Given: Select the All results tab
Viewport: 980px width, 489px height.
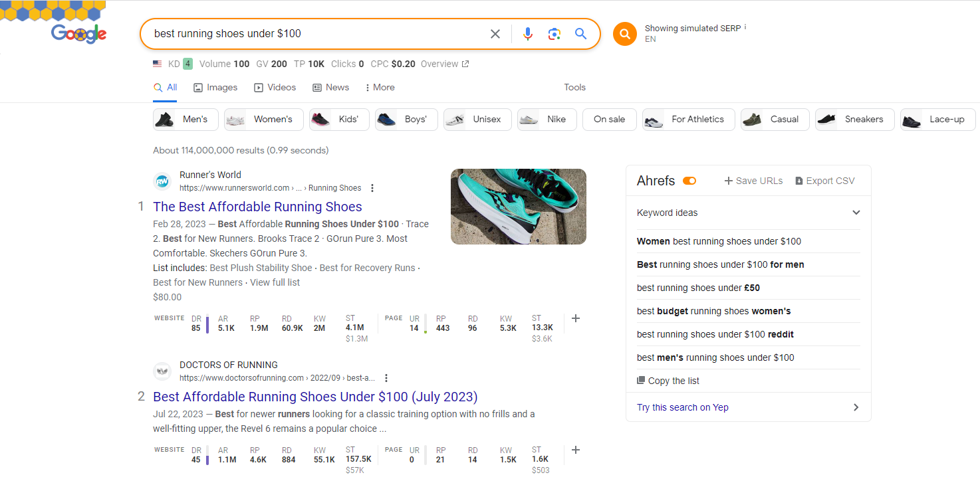Looking at the screenshot, I should click(x=165, y=87).
